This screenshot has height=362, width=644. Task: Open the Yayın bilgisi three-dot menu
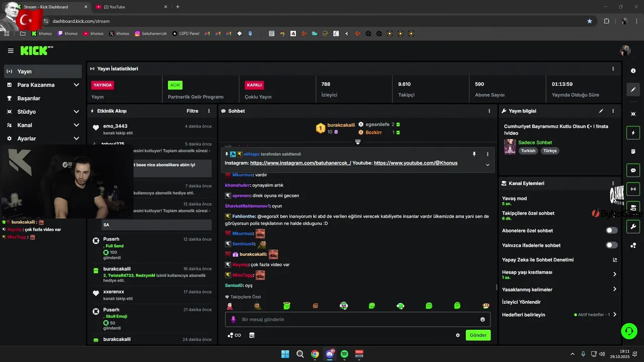coord(613,111)
